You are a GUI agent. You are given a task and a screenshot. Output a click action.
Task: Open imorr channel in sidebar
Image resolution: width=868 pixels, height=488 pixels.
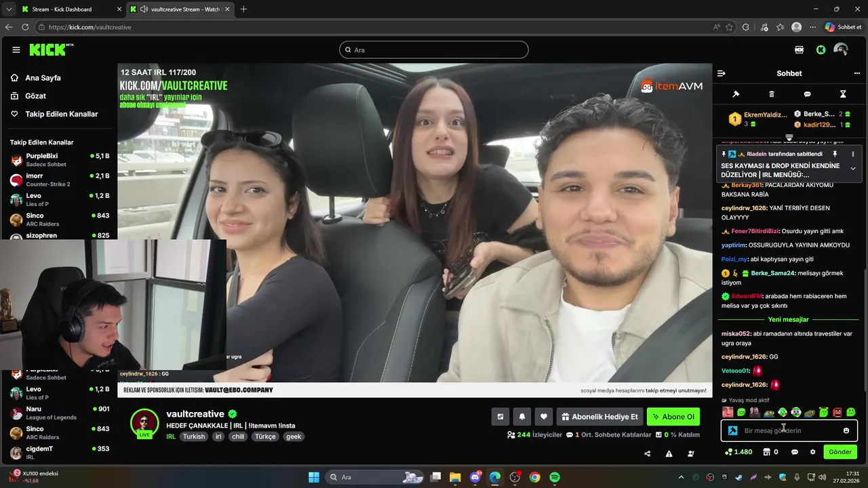[x=60, y=180]
